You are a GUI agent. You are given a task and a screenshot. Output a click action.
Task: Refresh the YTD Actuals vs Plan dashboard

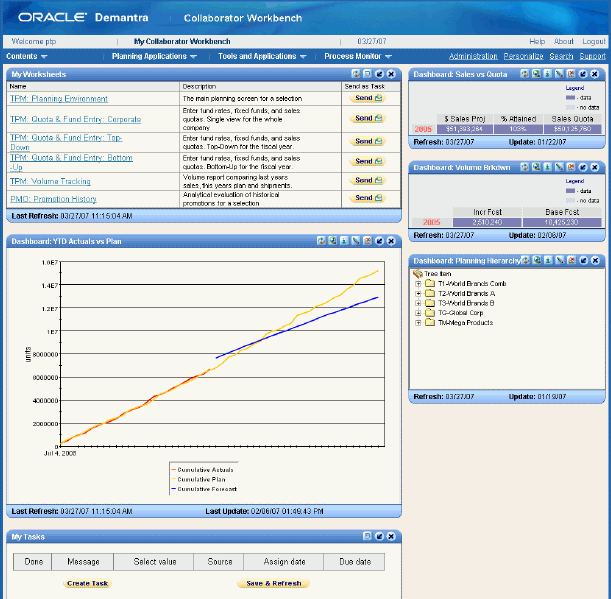click(x=321, y=241)
